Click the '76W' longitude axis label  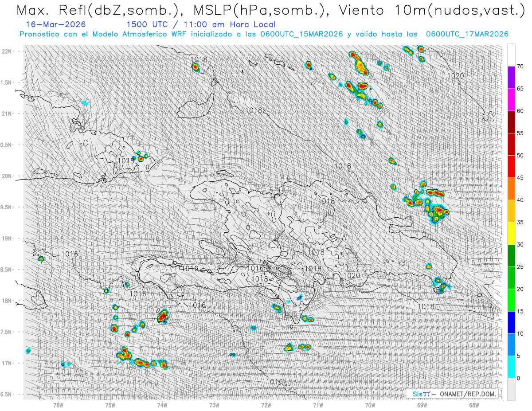click(58, 404)
